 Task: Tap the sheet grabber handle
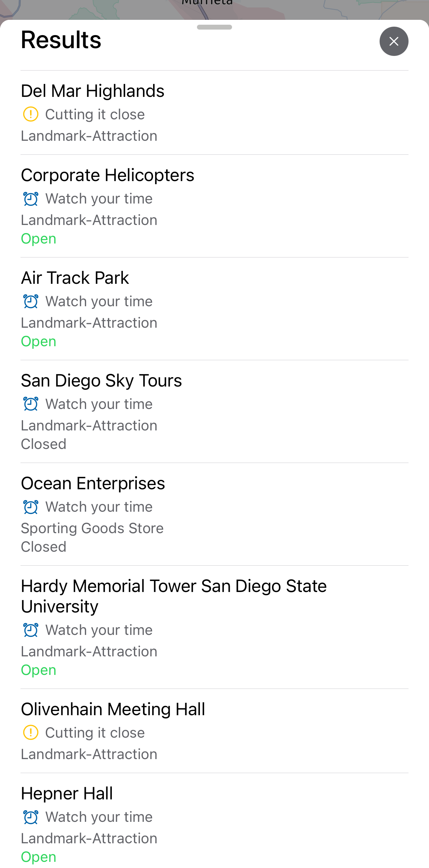pyautogui.click(x=214, y=27)
